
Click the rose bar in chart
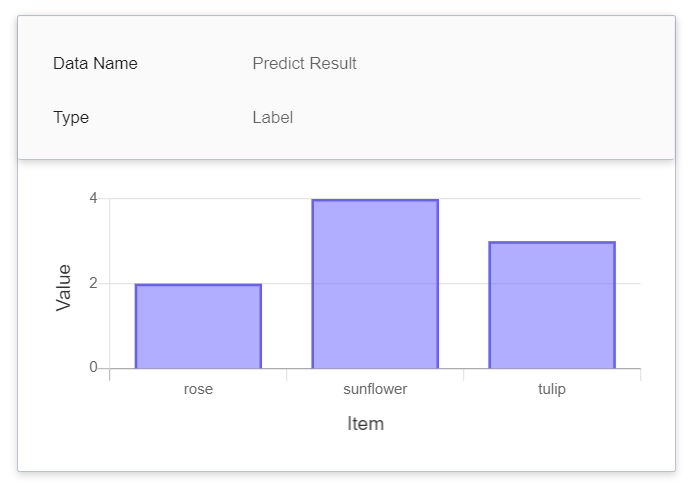198,326
